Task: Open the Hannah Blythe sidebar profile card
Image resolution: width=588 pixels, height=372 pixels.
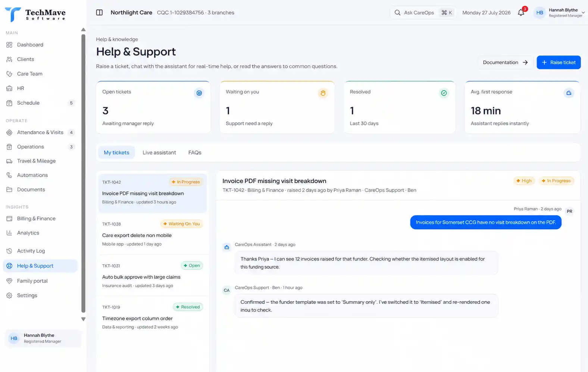Action: (x=43, y=338)
